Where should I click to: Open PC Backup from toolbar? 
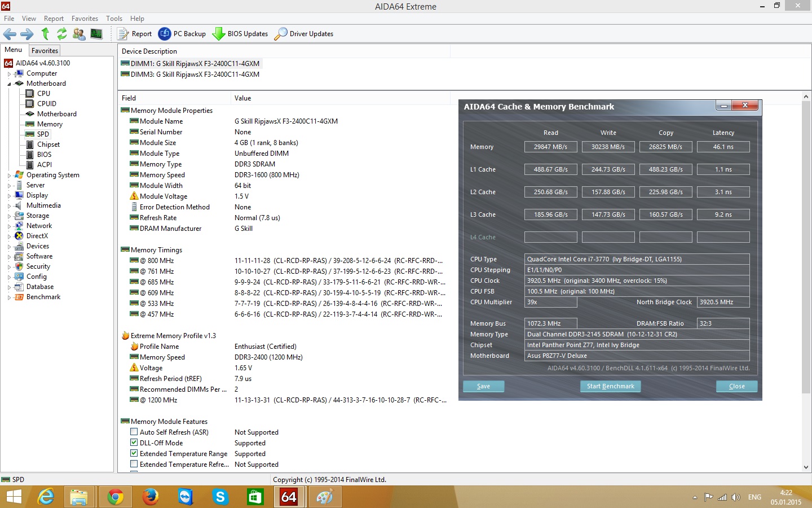tap(182, 34)
